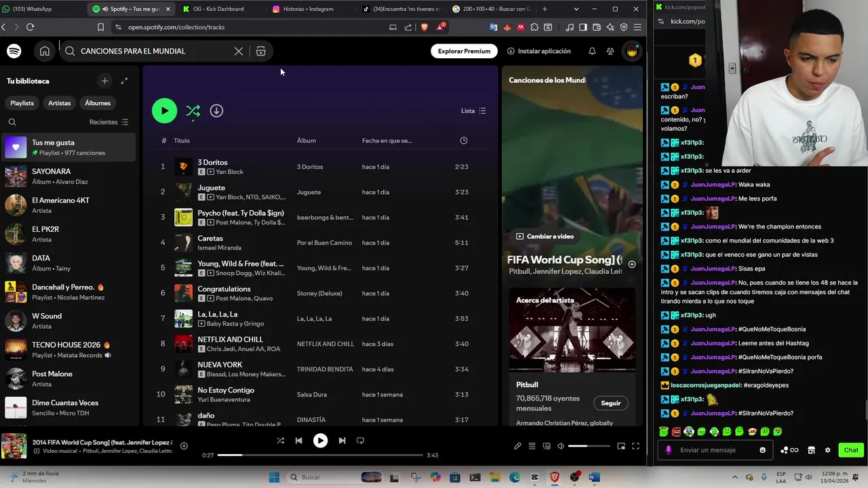This screenshot has width=868, height=488.
Task: Open friend activity icon
Action: [610, 51]
